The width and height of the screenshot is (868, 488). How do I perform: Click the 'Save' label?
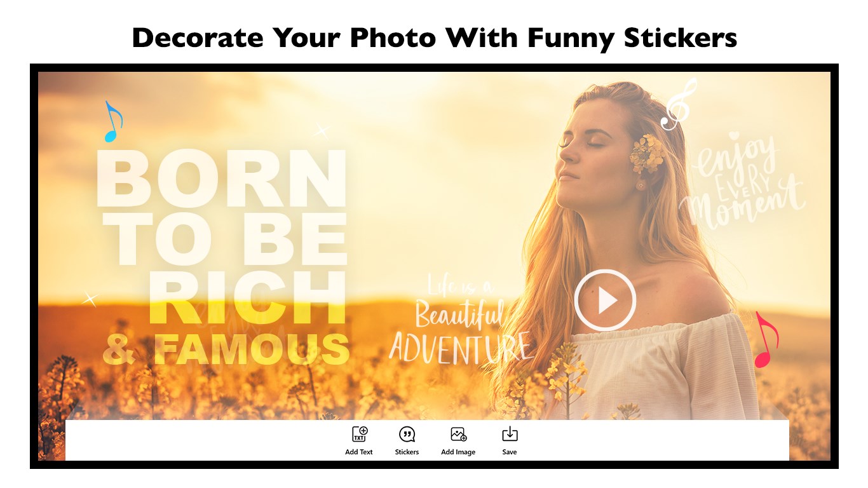click(510, 452)
